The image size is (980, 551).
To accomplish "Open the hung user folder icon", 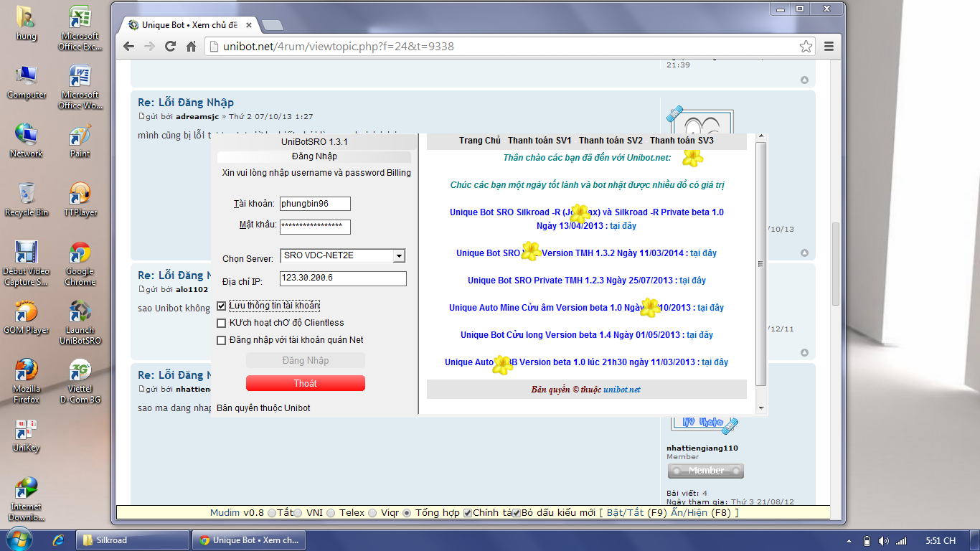I will (27, 22).
